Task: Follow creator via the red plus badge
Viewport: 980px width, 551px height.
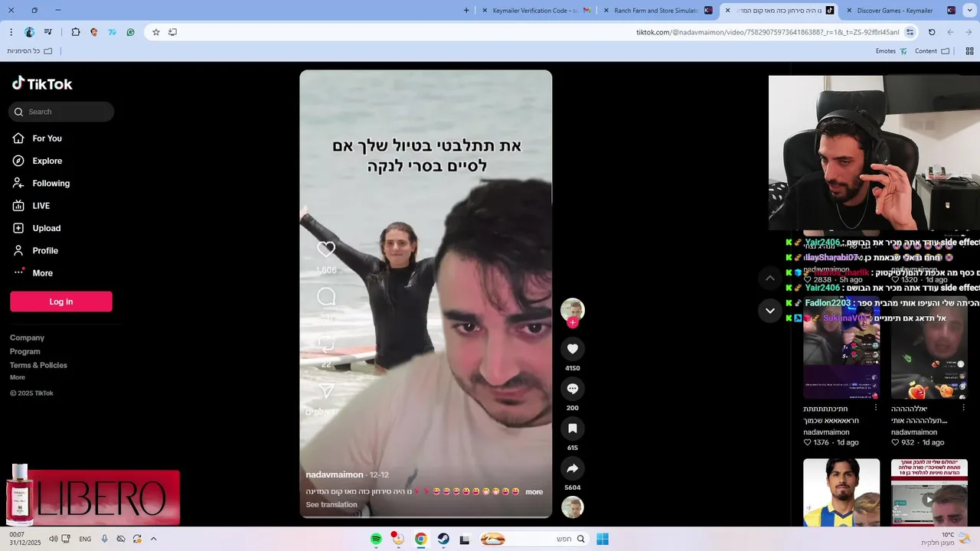Action: coord(572,322)
